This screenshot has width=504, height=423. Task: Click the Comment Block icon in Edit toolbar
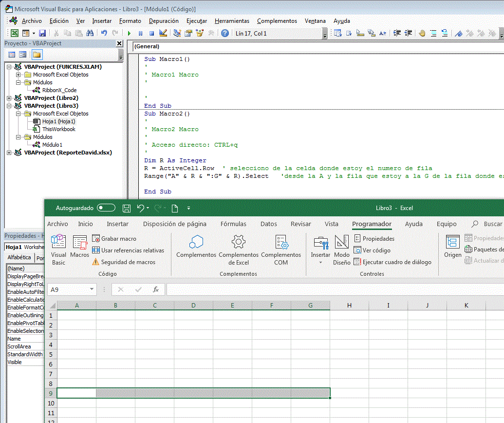433,33
